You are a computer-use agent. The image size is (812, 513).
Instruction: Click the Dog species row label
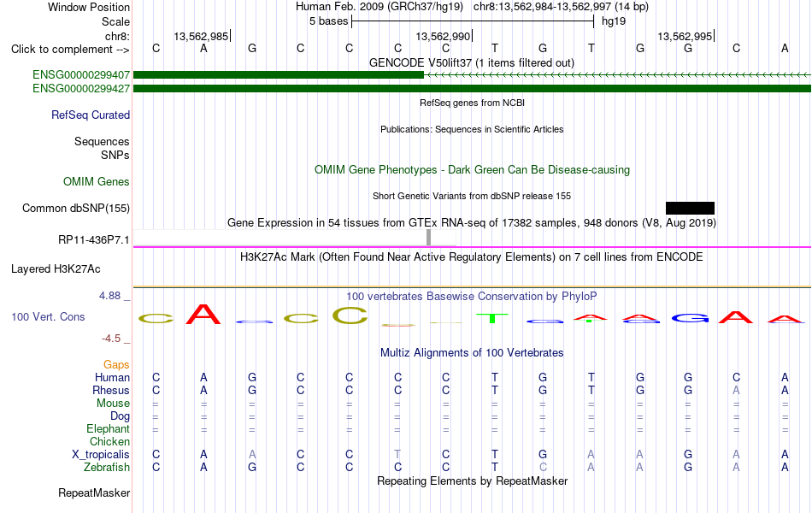point(120,416)
